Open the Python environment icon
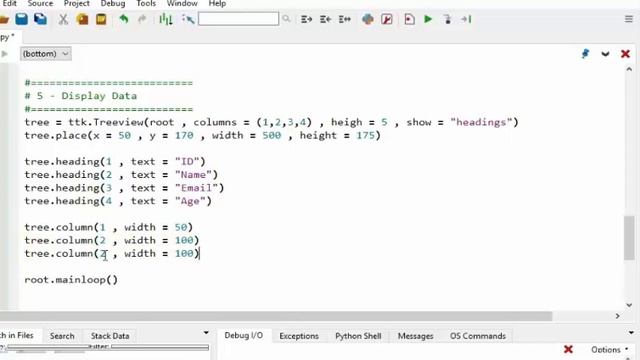The height and width of the screenshot is (360, 640). (368, 19)
